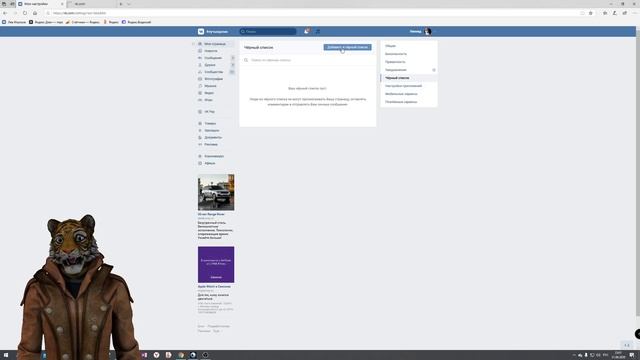The image size is (640, 360).
Task: Click the magnifier icon in blacklist search
Action: 246,60
